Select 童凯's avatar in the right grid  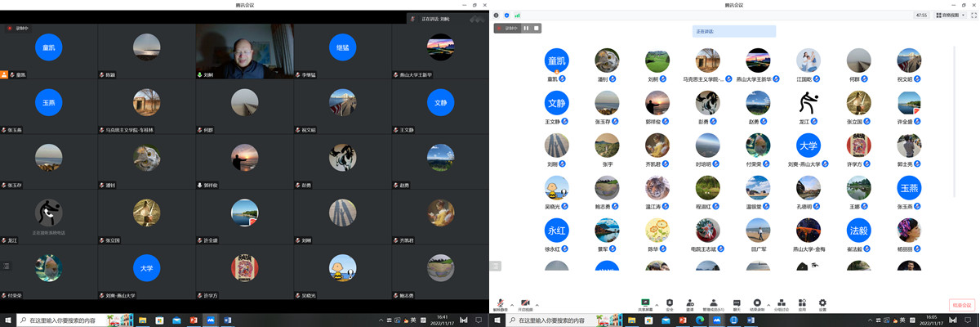556,60
